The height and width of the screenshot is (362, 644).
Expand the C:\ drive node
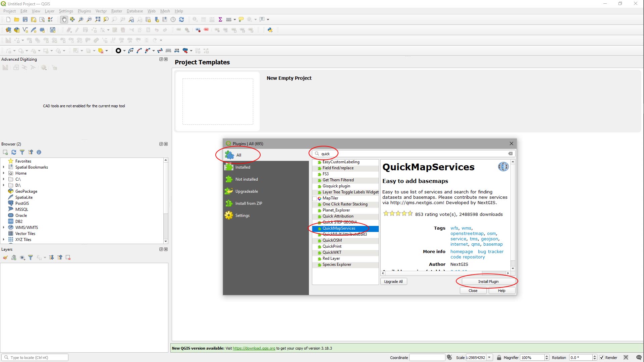pos(4,179)
